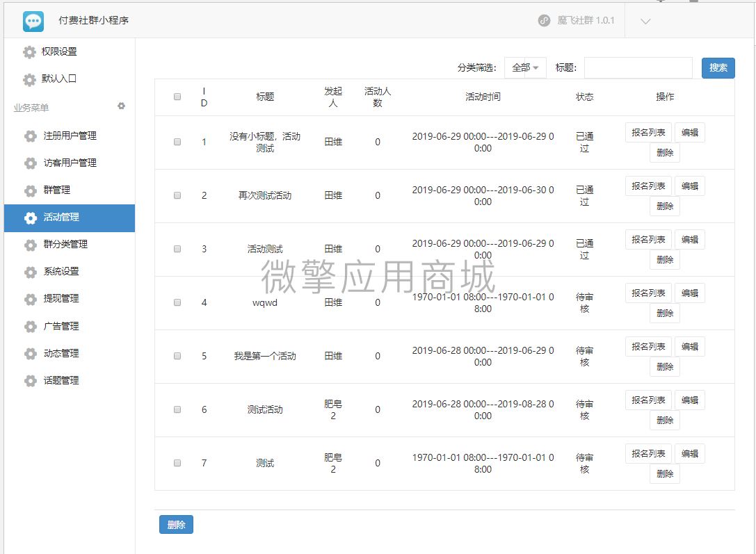Viewport: 756px width, 554px height.
Task: Click the 注册用户管理 gear icon
Action: pyautogui.click(x=31, y=136)
